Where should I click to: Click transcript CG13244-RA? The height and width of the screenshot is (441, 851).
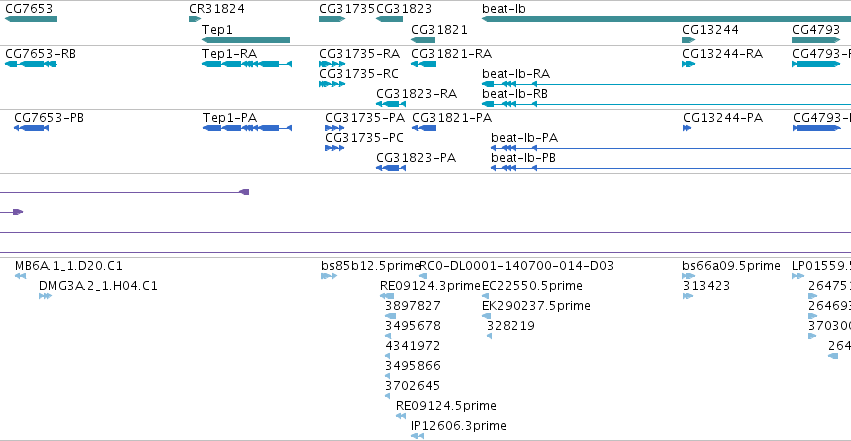(x=722, y=54)
